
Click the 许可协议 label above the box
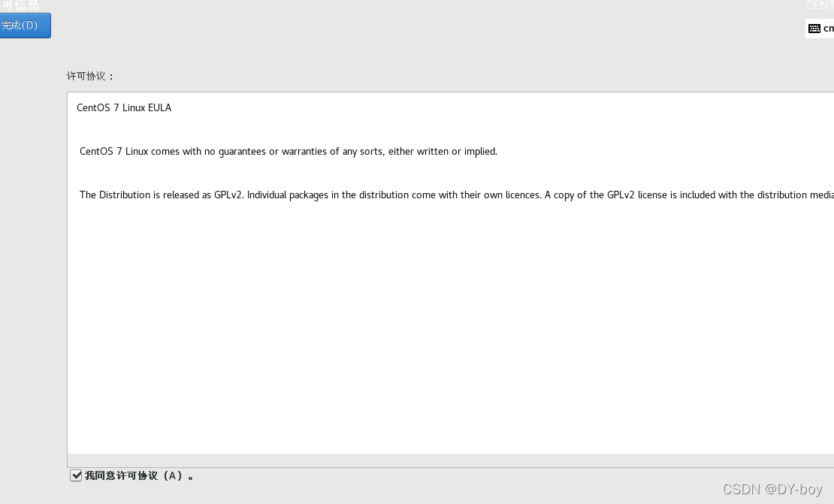[90, 76]
